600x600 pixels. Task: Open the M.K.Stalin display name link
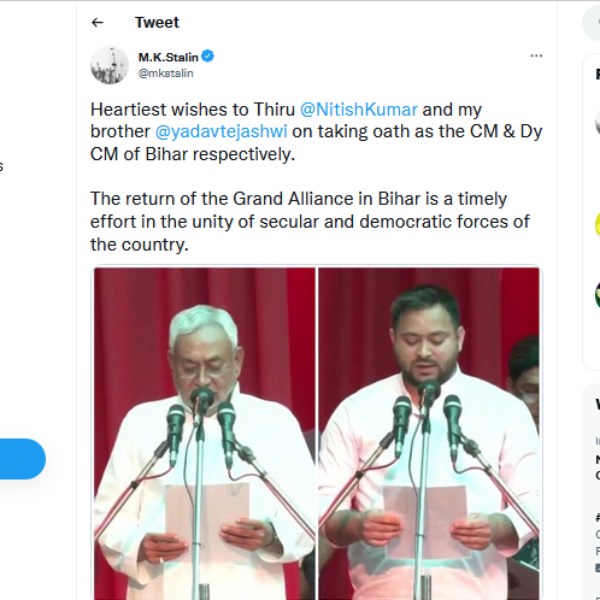(168, 57)
